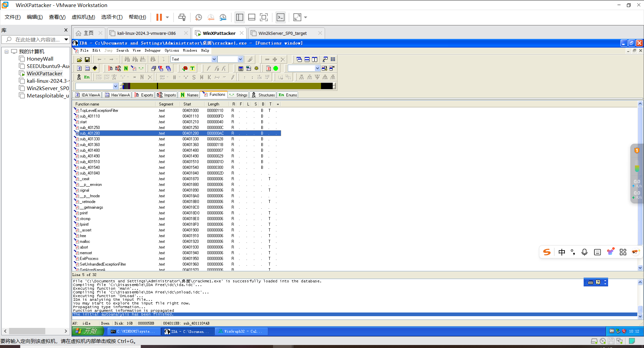The image size is (644, 348).
Task: Open the library search filter dropdown arrow
Action: 66,40
